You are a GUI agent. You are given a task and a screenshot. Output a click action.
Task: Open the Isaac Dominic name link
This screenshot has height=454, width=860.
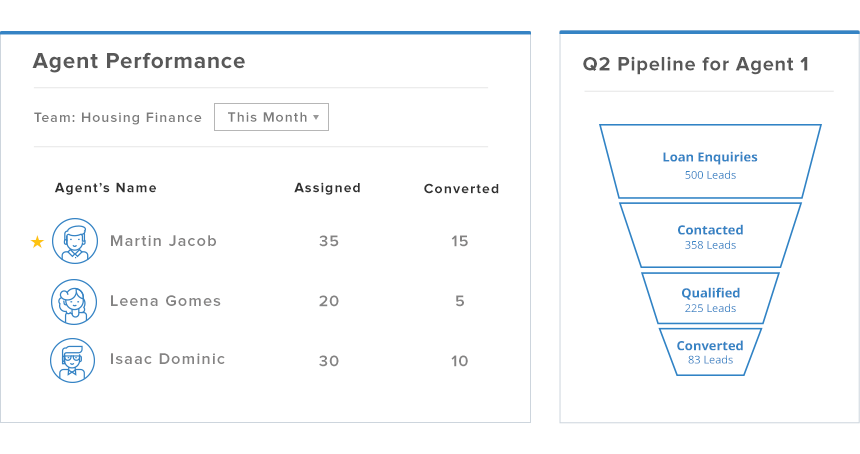point(167,359)
